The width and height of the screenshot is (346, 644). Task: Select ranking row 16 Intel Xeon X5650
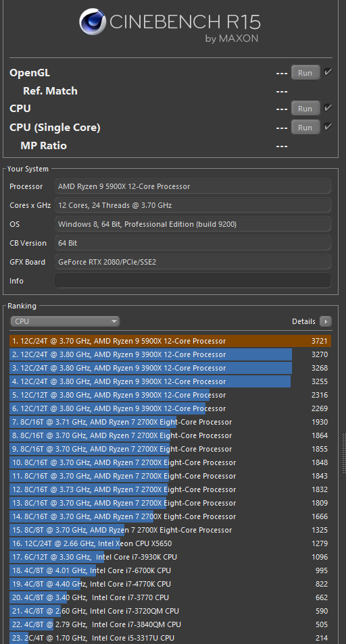(x=170, y=544)
